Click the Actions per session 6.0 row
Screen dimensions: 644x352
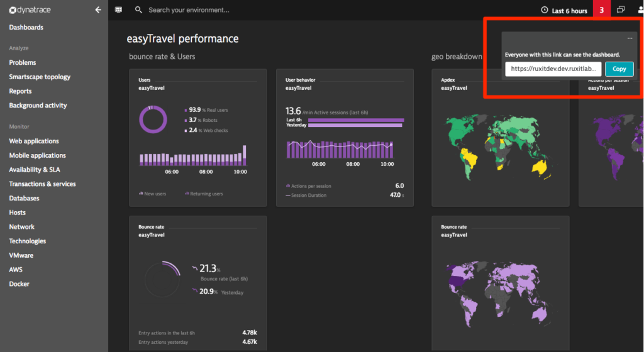345,186
